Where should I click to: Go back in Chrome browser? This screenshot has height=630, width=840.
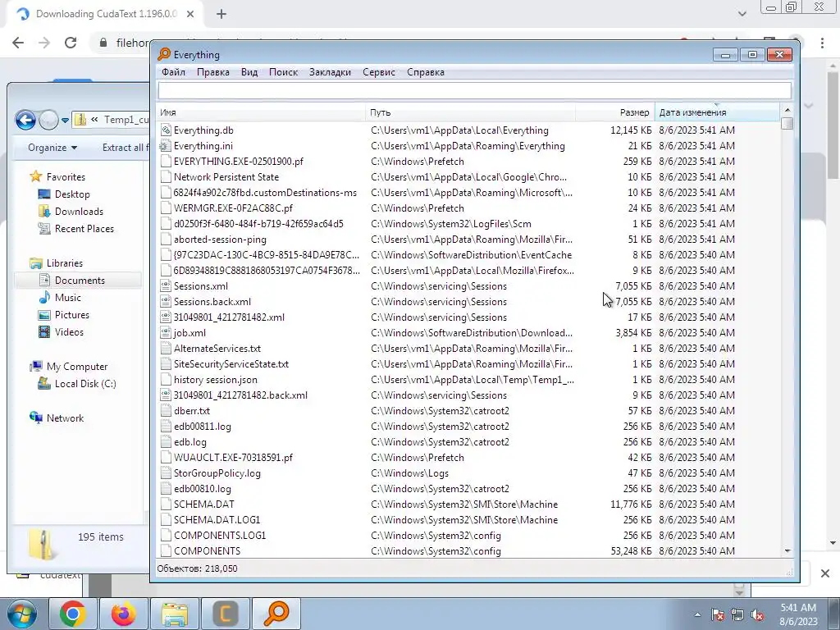[18, 43]
